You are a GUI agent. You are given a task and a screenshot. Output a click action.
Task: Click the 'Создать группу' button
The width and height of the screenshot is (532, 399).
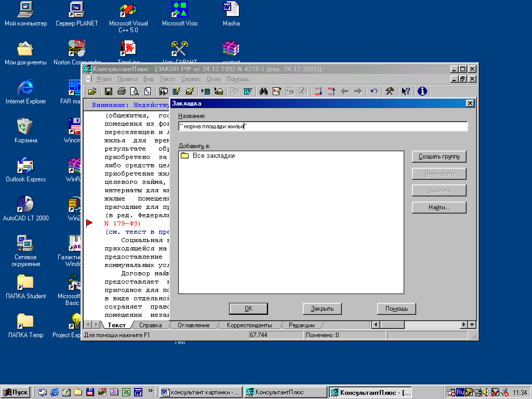point(439,157)
